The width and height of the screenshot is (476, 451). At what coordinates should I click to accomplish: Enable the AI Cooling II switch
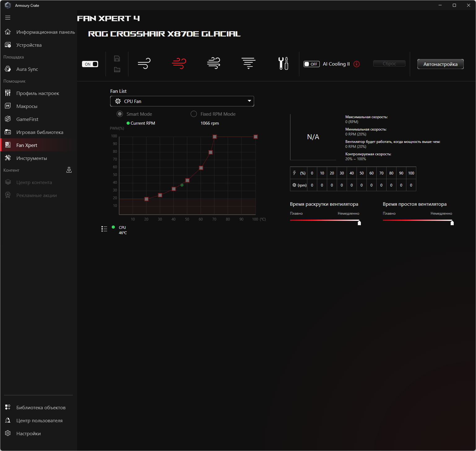coord(311,64)
